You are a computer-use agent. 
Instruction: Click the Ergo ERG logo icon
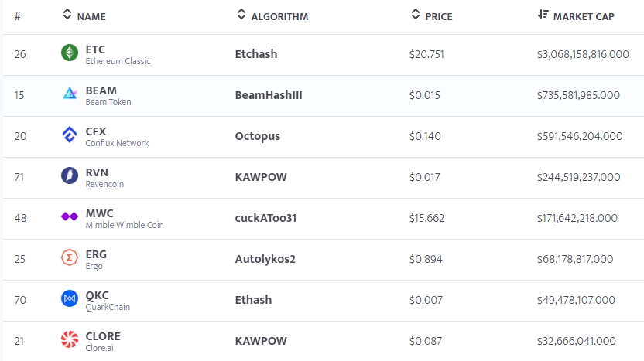pyautogui.click(x=70, y=258)
